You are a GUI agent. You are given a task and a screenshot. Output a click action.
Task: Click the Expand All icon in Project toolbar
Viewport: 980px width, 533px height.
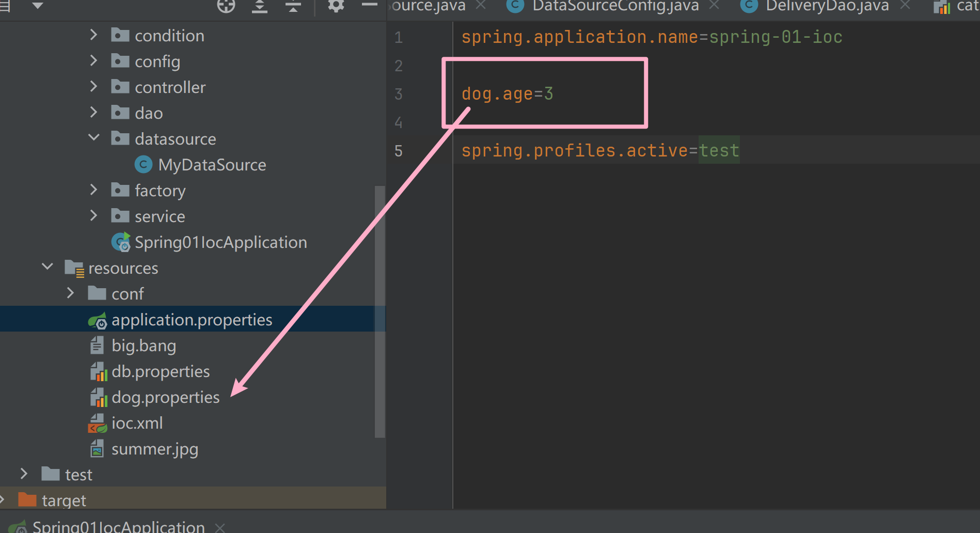click(259, 6)
